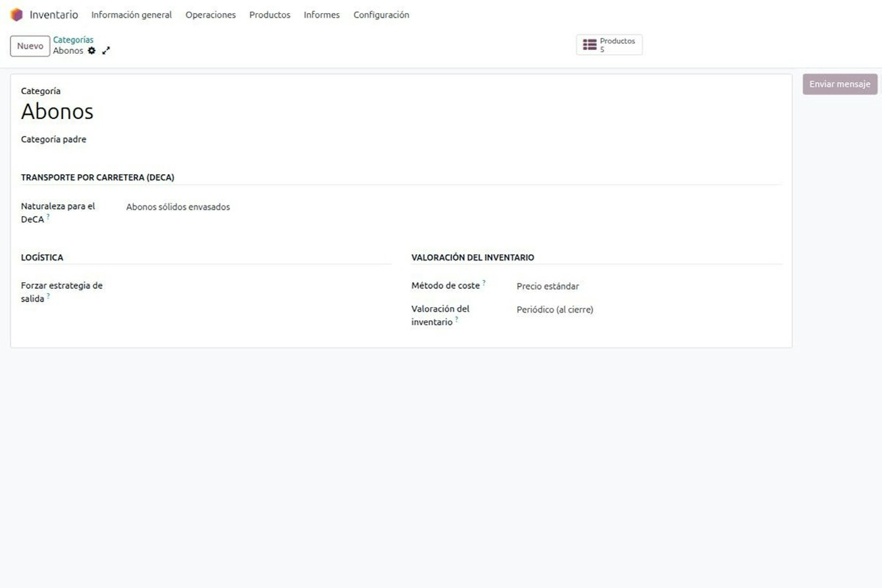The width and height of the screenshot is (882, 588).
Task: Open the Productos 5 smart button
Action: [x=609, y=45]
